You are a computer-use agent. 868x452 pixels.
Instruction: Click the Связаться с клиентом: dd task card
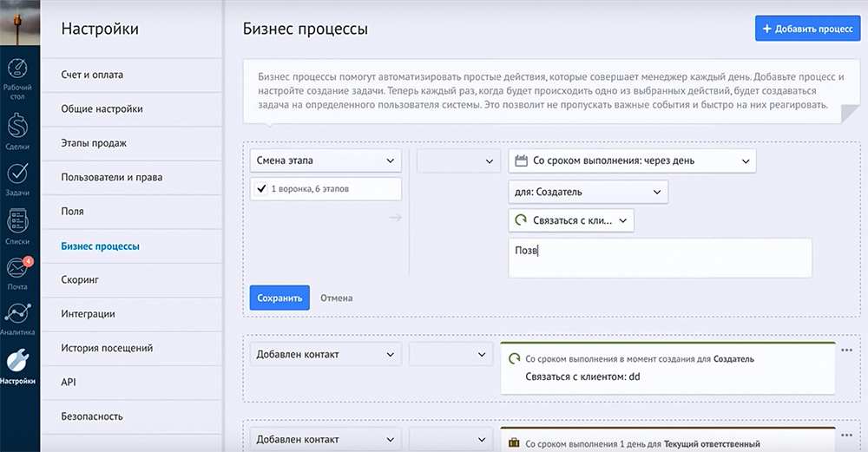coord(667,368)
